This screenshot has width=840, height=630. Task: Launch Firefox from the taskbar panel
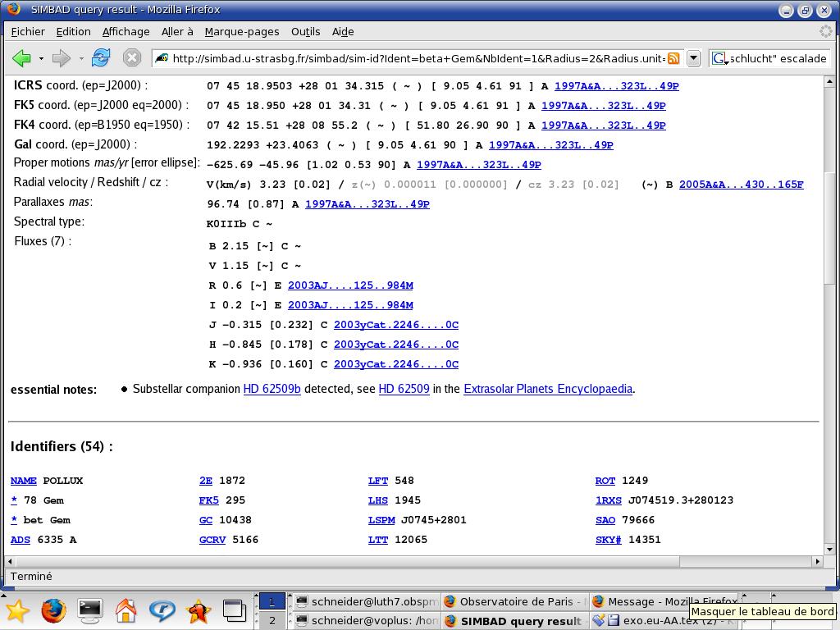point(53,610)
